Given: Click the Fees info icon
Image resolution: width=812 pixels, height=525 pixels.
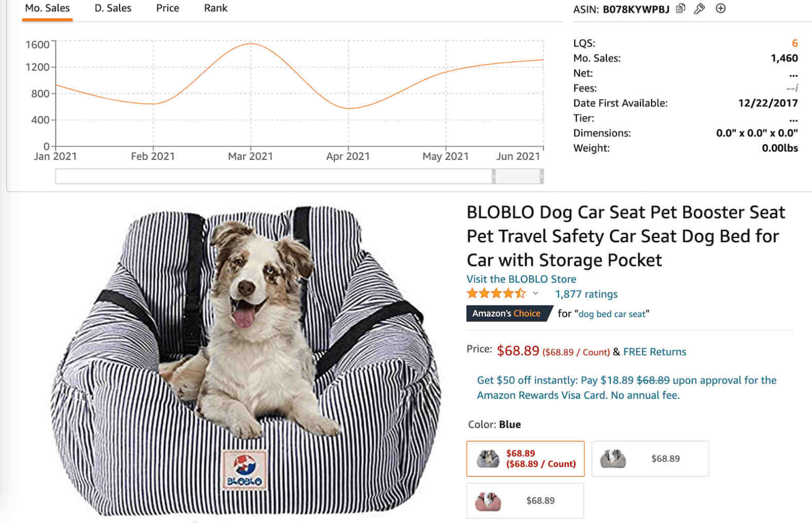Looking at the screenshot, I should [x=796, y=88].
